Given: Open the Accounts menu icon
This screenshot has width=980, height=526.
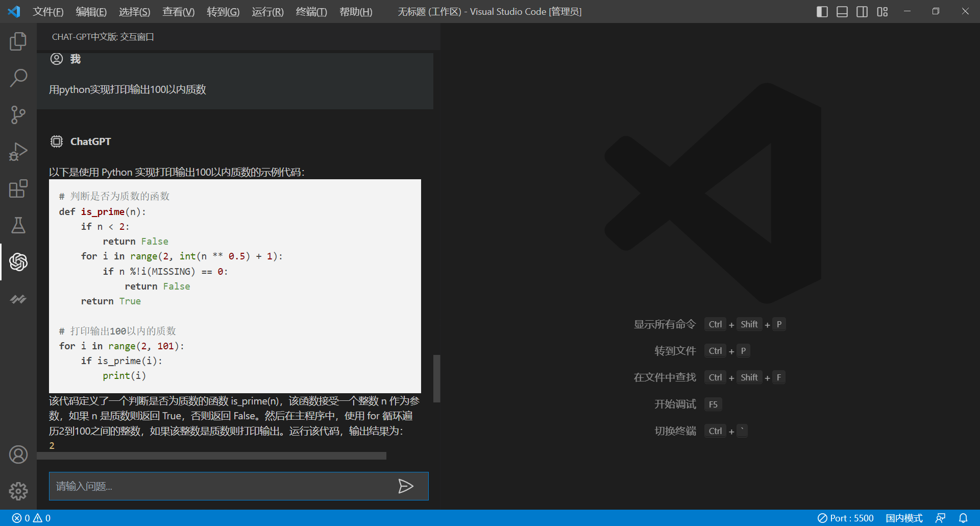Looking at the screenshot, I should (18, 455).
